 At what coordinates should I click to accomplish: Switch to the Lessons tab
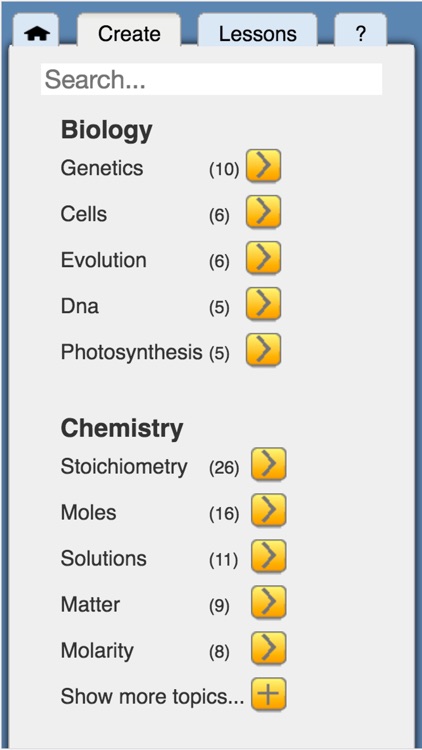(x=257, y=31)
